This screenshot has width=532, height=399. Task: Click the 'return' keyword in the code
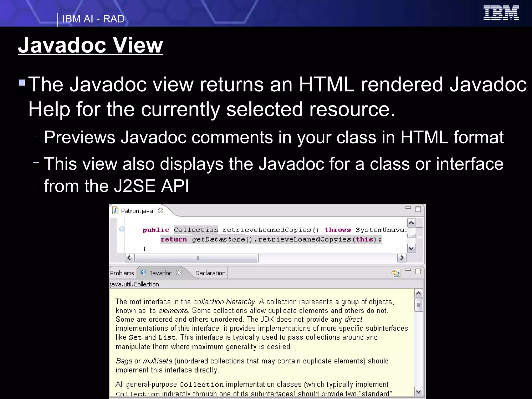174,239
